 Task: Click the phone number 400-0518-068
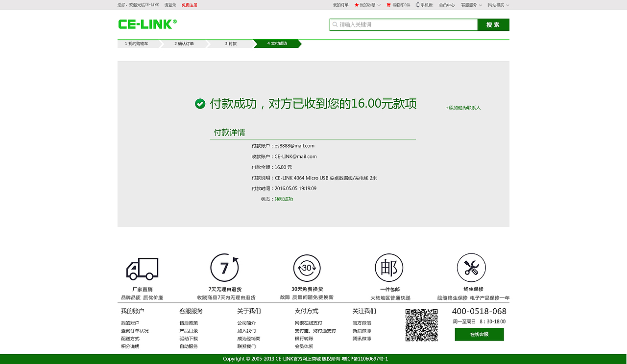point(479,311)
